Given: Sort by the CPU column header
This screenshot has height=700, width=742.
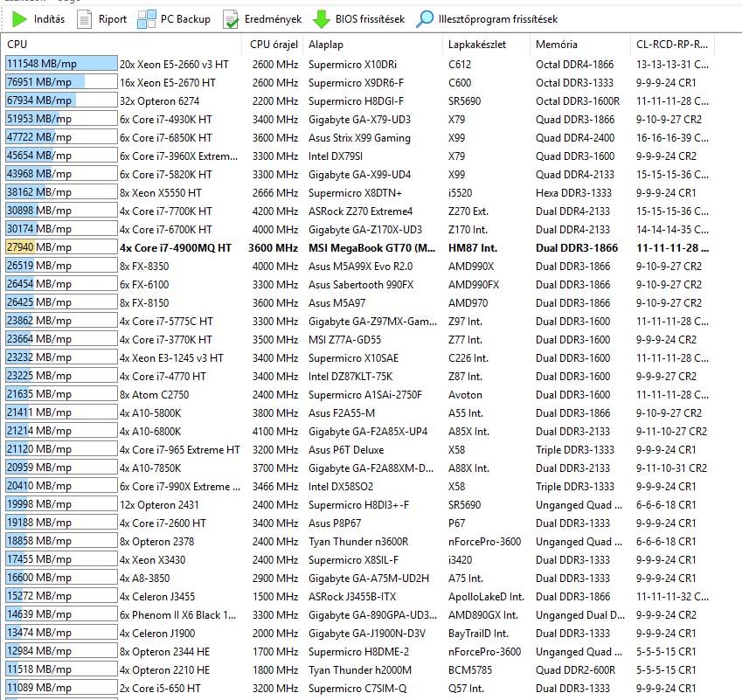Looking at the screenshot, I should tap(17, 45).
